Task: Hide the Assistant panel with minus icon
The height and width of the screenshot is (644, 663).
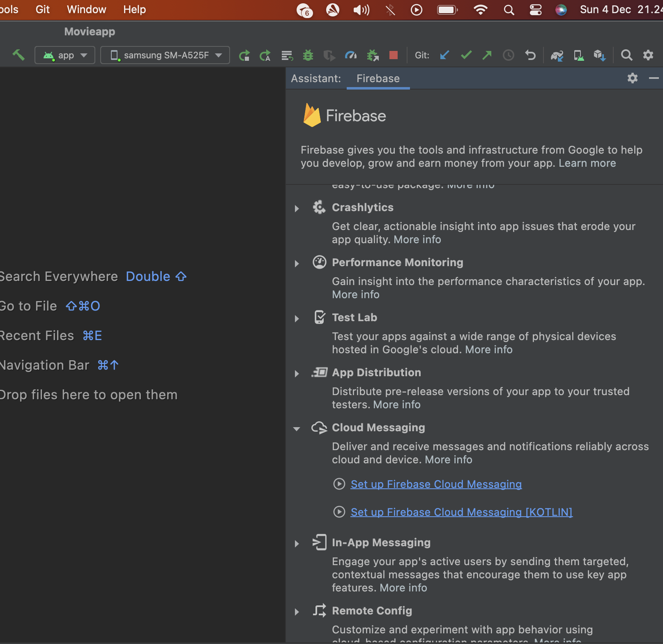Action: coord(654,78)
